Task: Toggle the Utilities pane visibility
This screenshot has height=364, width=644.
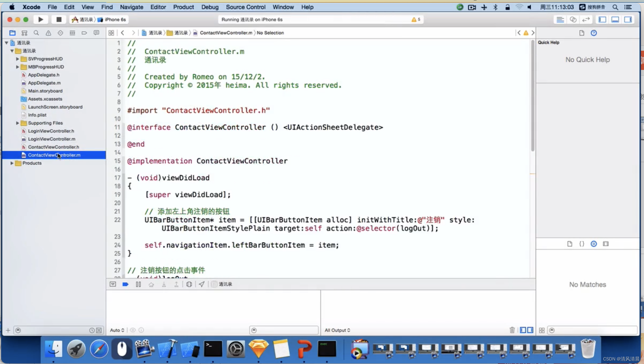Action: tap(628, 19)
